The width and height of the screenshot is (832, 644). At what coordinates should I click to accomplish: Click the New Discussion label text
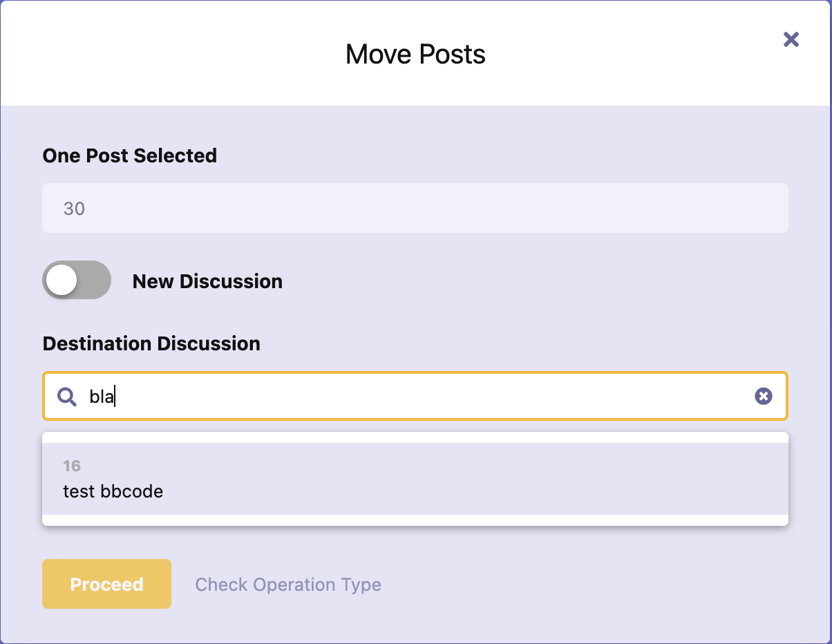[x=207, y=281]
